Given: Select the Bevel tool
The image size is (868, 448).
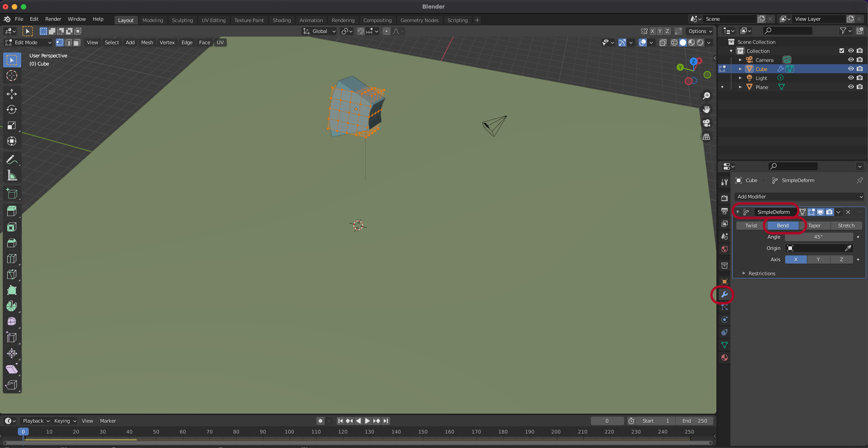Looking at the screenshot, I should point(12,243).
